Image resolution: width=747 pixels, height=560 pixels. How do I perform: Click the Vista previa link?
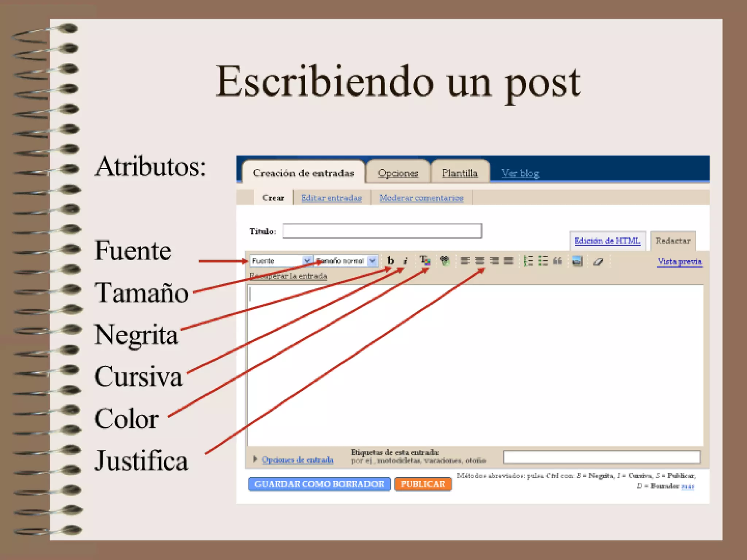coord(680,261)
